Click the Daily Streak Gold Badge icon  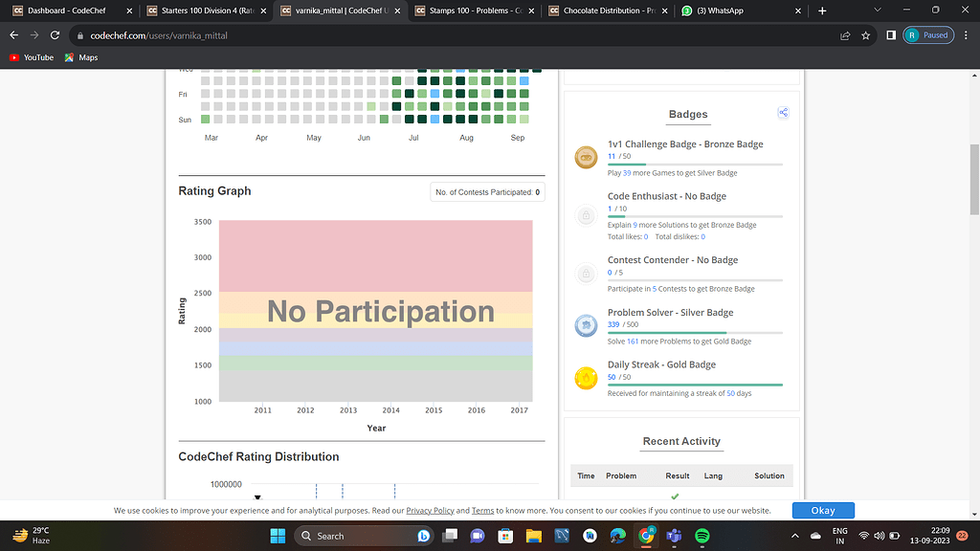point(586,377)
